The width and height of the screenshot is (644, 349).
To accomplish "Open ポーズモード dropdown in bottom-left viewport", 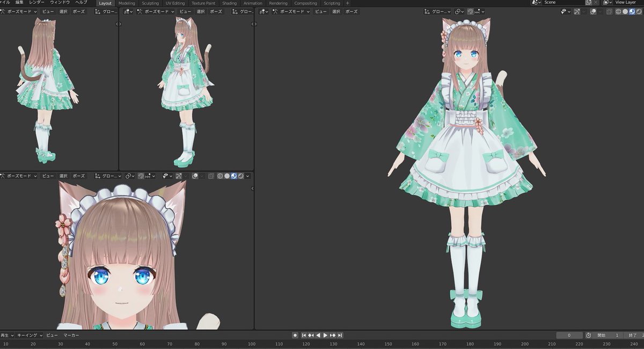I will point(20,176).
